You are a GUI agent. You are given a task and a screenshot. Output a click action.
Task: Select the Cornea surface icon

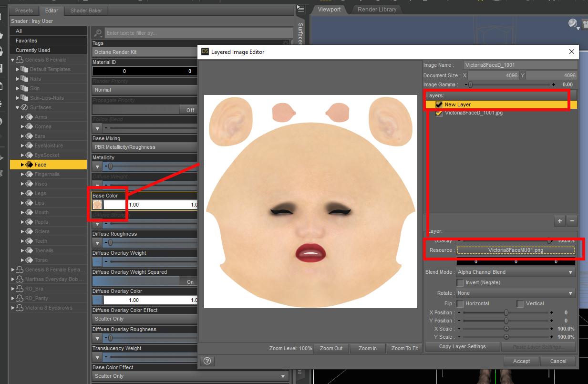coord(29,126)
